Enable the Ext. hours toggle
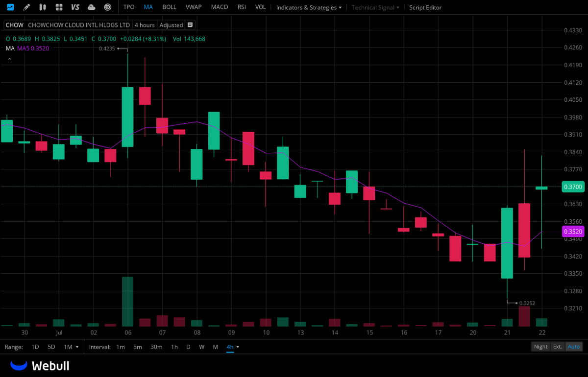Screen dimensions: 588x377 click(x=558, y=347)
